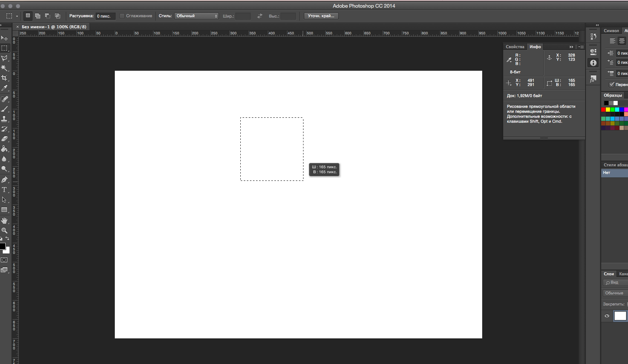Open the Стиль dropdown showing Обычный
The height and width of the screenshot is (364, 628).
click(197, 16)
